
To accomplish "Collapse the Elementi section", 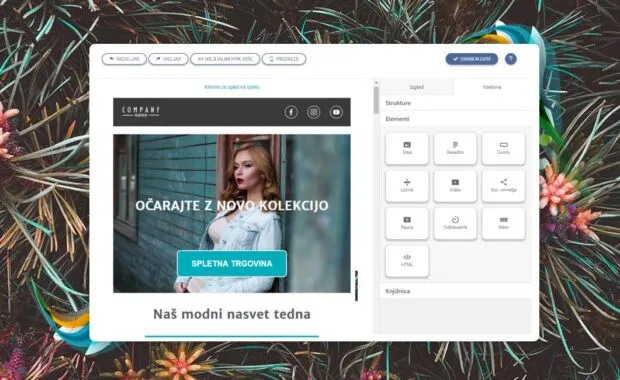I will 456,119.
